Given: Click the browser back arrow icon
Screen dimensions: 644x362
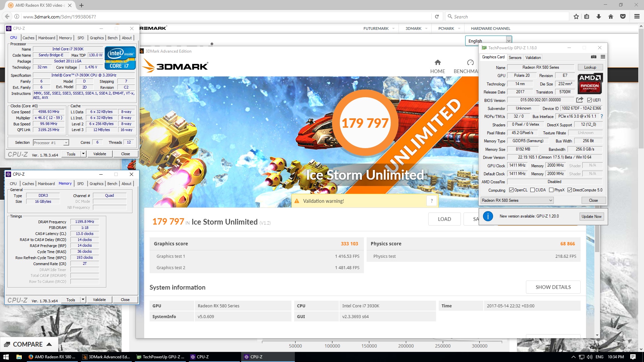Looking at the screenshot, I should tap(7, 16).
